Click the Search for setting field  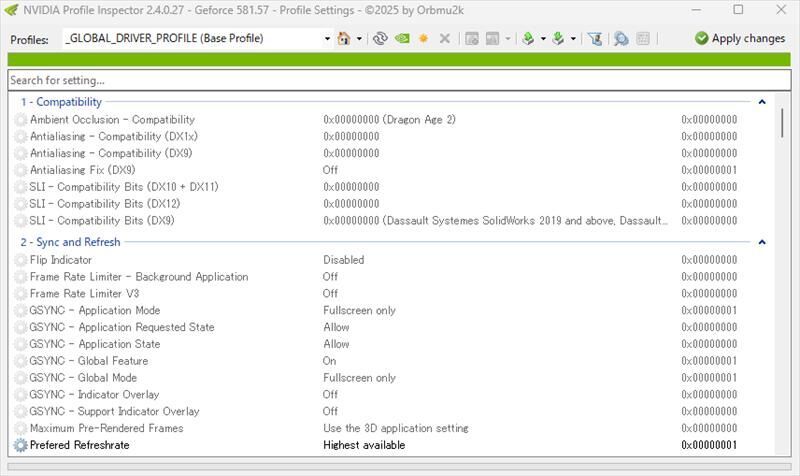coord(399,80)
